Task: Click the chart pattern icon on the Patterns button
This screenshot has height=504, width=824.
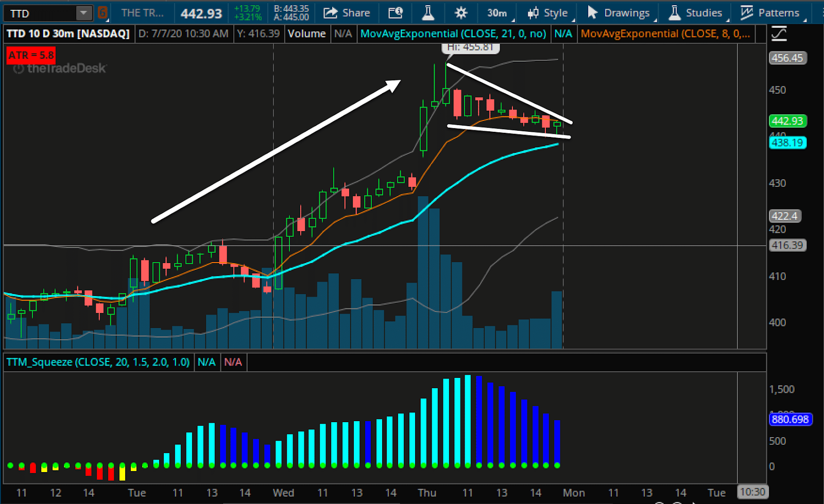Action: coord(746,13)
